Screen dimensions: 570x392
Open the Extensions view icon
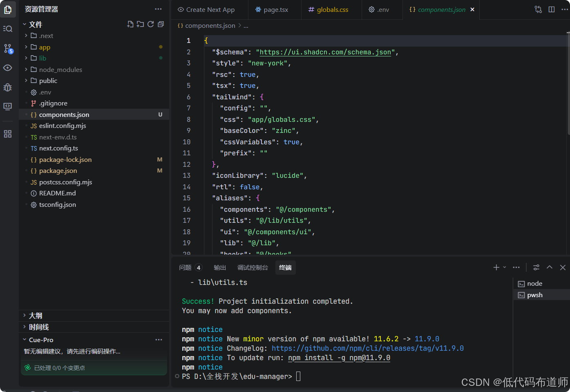coord(8,134)
